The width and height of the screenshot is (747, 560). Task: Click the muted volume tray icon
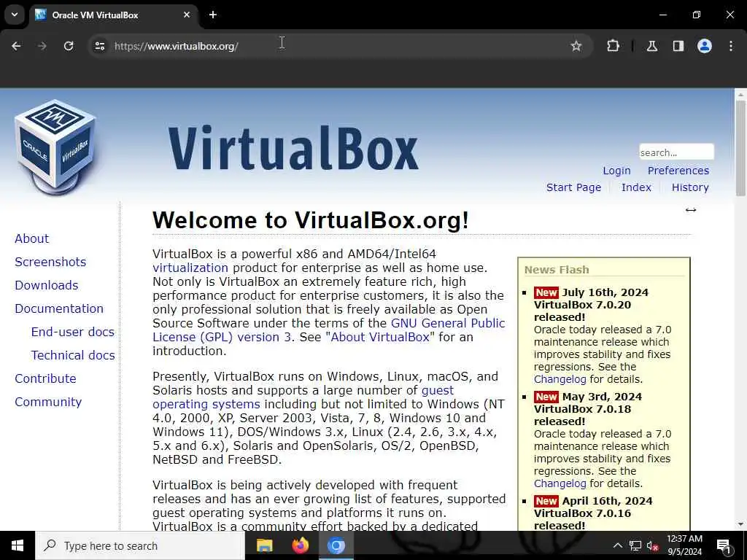click(x=653, y=545)
